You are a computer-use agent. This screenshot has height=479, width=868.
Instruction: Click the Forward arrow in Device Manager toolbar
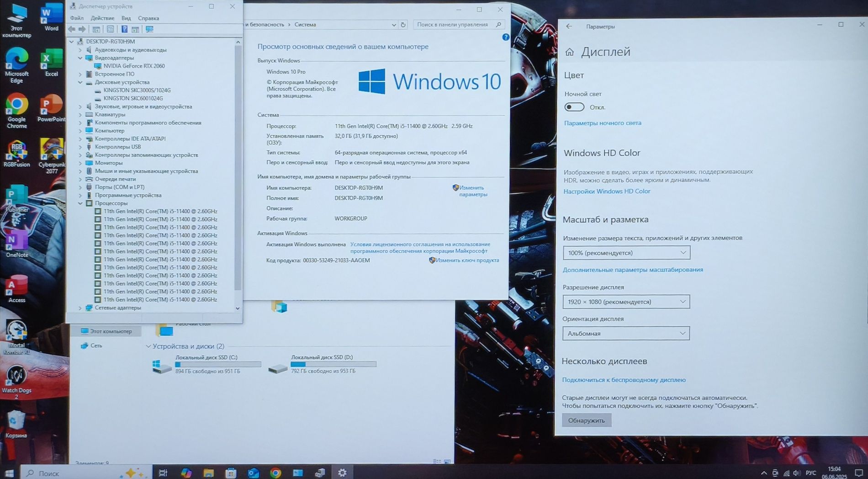click(x=82, y=29)
